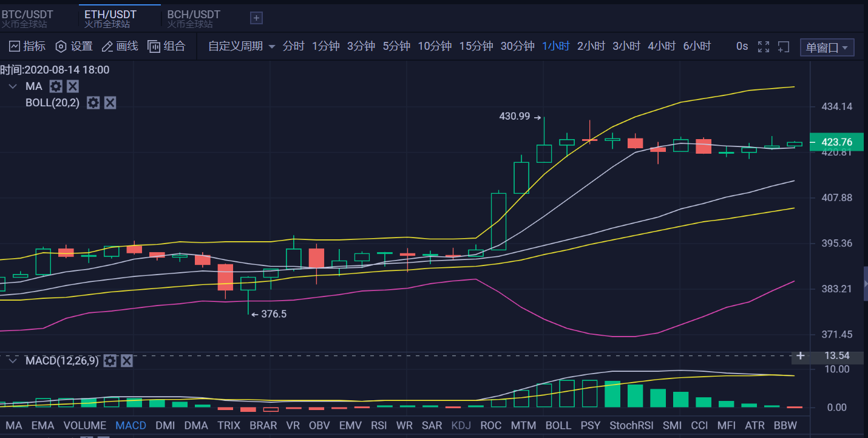The height and width of the screenshot is (438, 868).
Task: Switch chart to 4小时 interval
Action: tap(662, 46)
